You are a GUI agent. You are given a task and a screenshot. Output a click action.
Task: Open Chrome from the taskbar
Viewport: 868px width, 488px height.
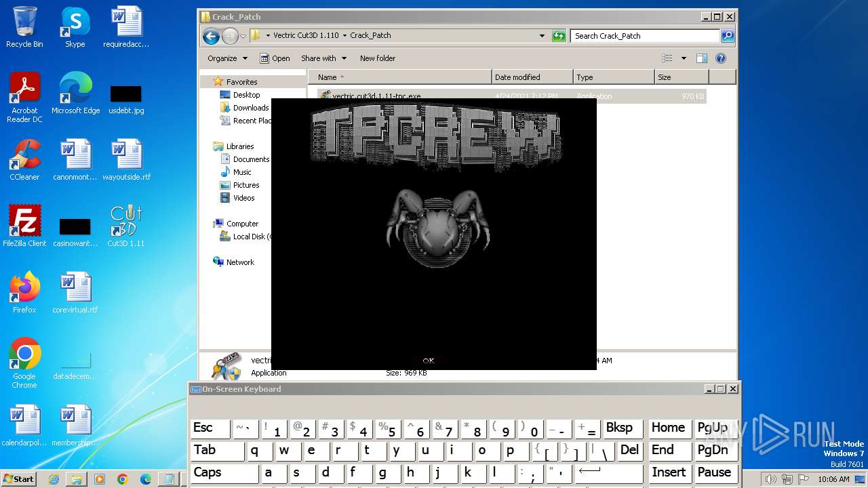(x=123, y=479)
